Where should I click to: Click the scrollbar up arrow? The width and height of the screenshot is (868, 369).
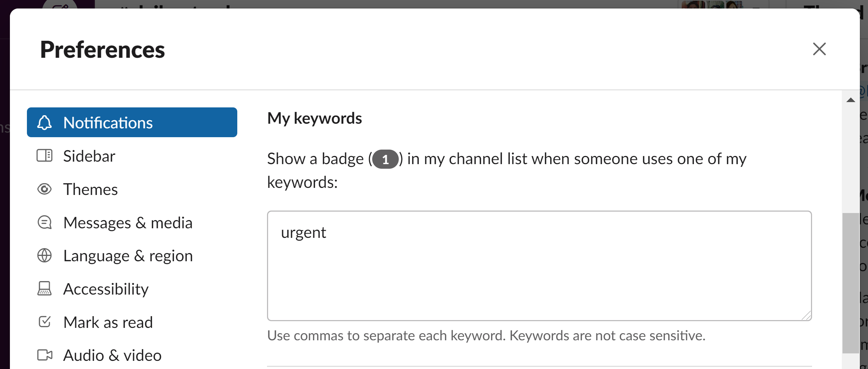[851, 100]
